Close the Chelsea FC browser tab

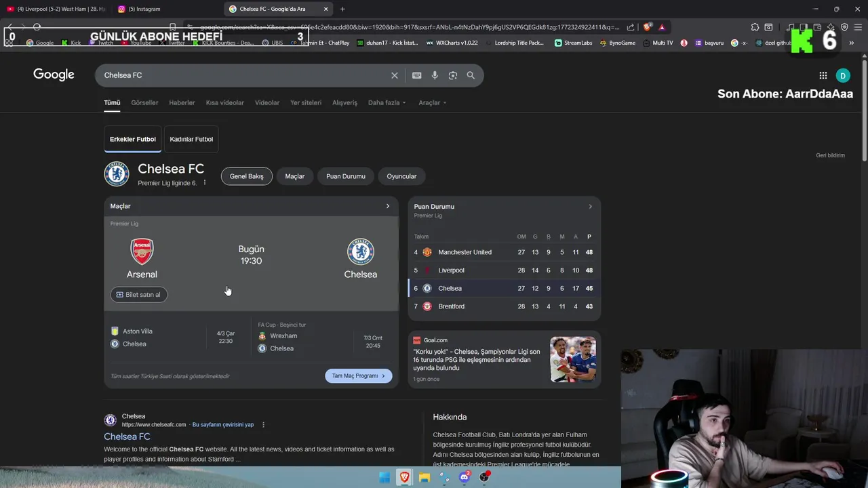325,9
